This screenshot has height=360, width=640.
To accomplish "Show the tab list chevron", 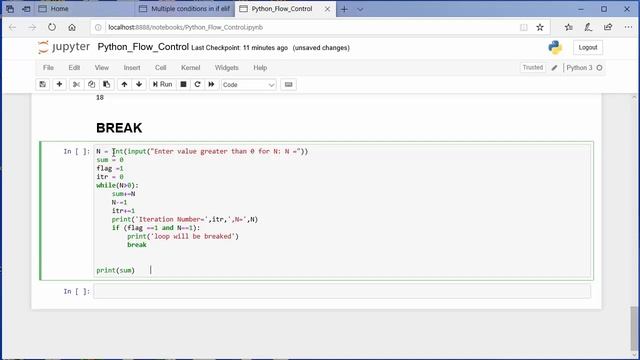I will click(360, 9).
